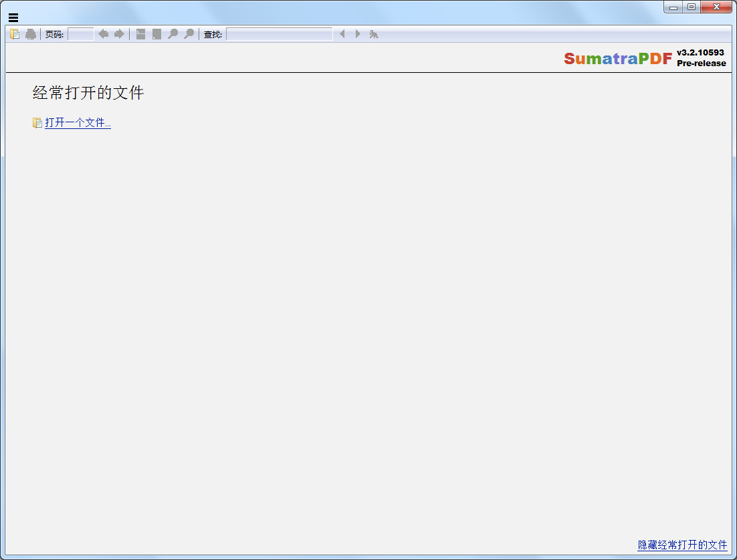Open the '打开一个文件...' link

tap(78, 122)
